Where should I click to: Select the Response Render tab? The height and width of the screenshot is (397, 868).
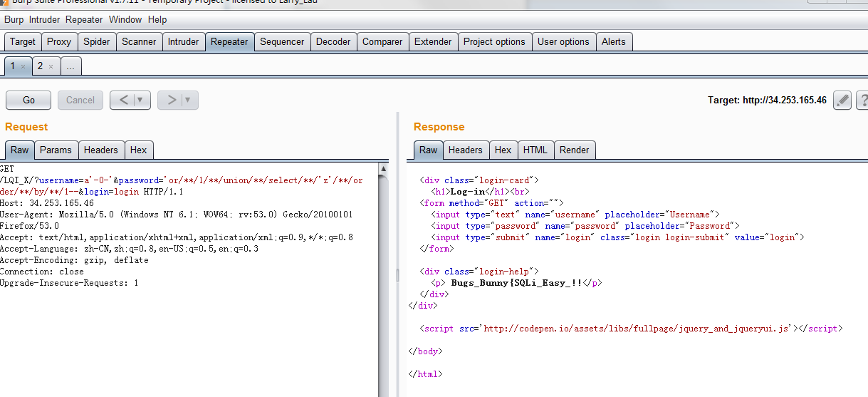point(575,150)
